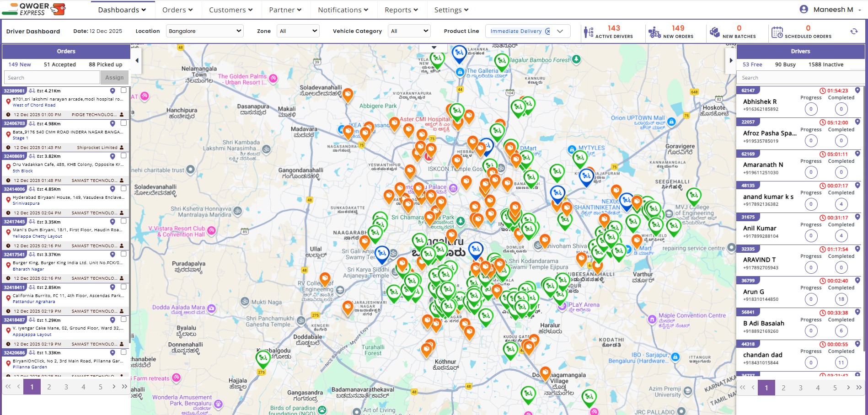Click the route icon of order 32418487
Viewport: 868px width, 415px height.
32,320
